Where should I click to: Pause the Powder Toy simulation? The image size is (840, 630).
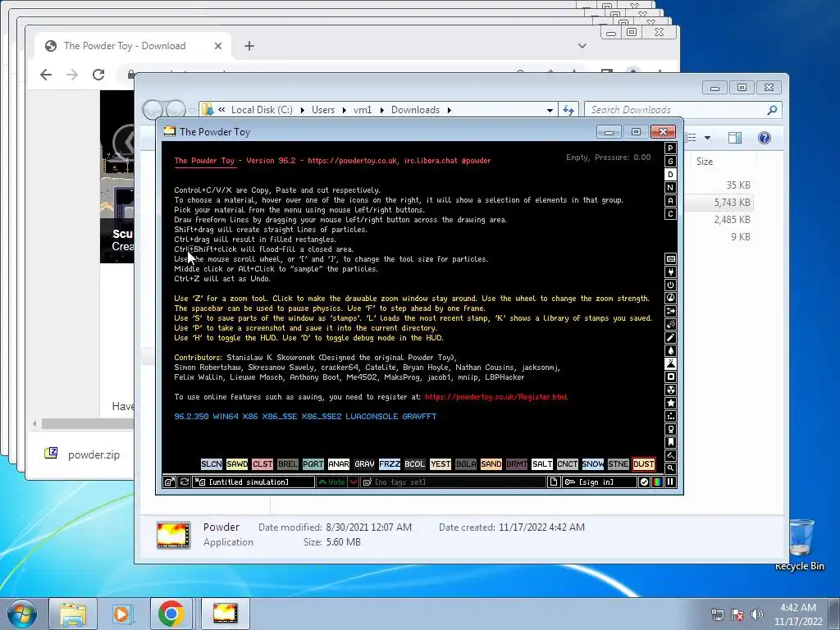670,482
